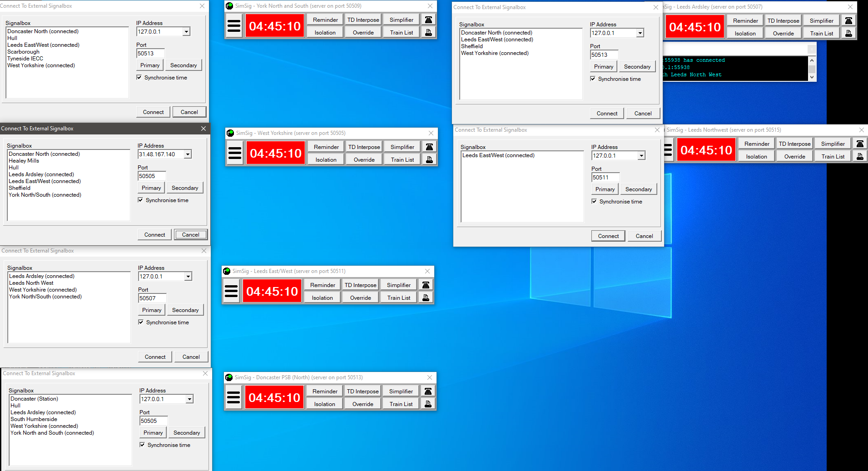
Task: Click Override in Leeds Ardsley window
Action: [x=784, y=33]
